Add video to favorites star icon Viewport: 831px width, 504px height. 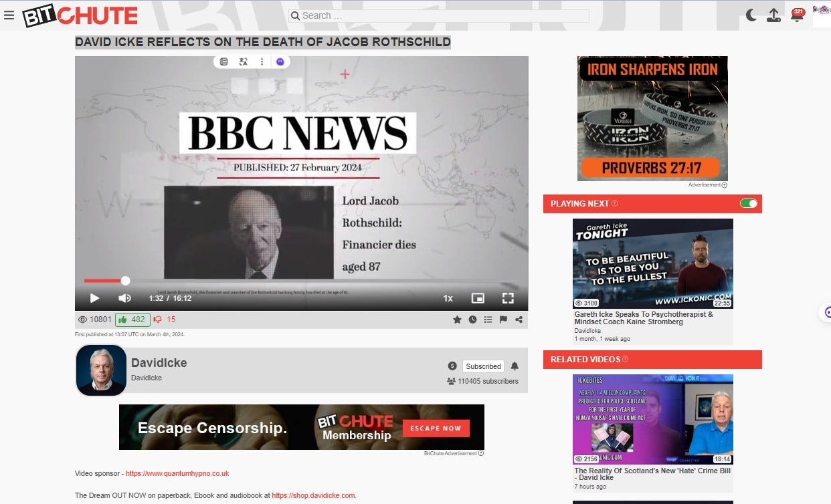[457, 320]
